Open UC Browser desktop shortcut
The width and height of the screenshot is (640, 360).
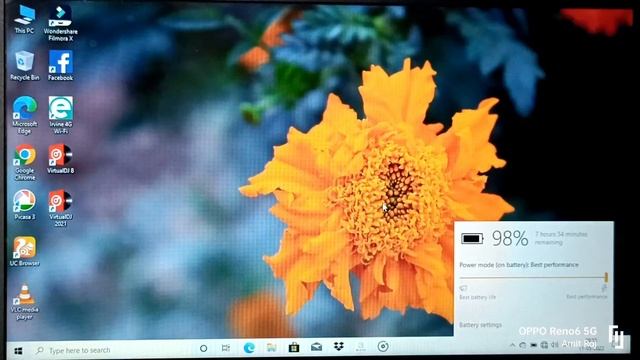click(24, 251)
